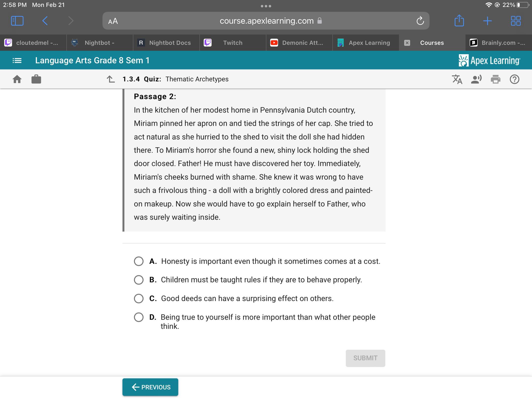
Task: Open the course menu hamburger icon
Action: point(17,60)
